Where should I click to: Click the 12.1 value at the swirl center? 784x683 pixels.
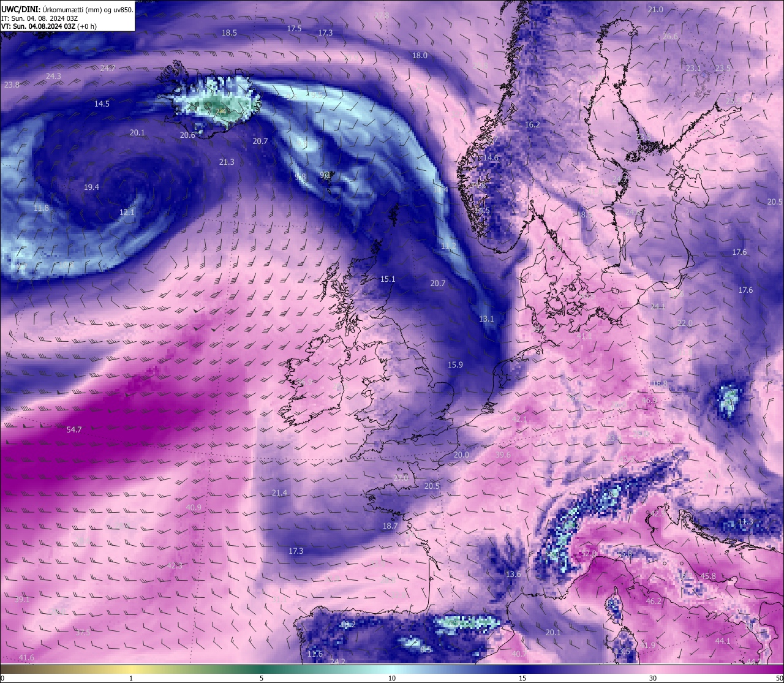[127, 213]
